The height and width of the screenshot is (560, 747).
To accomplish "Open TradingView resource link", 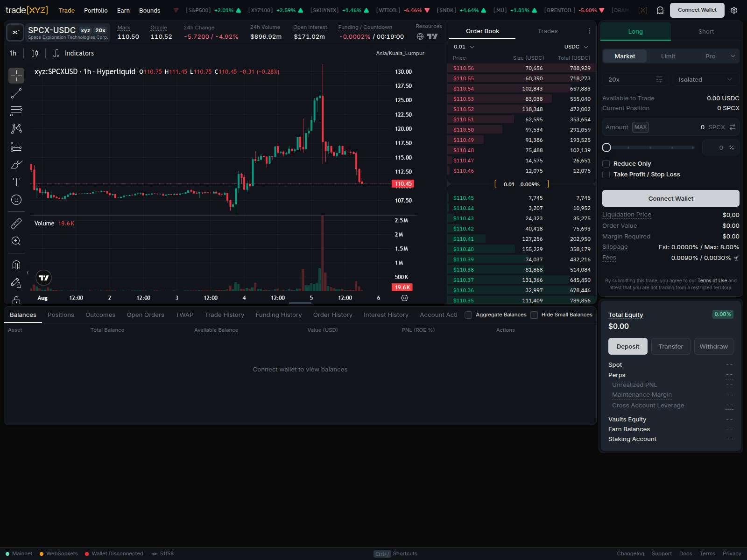I will [x=432, y=36].
